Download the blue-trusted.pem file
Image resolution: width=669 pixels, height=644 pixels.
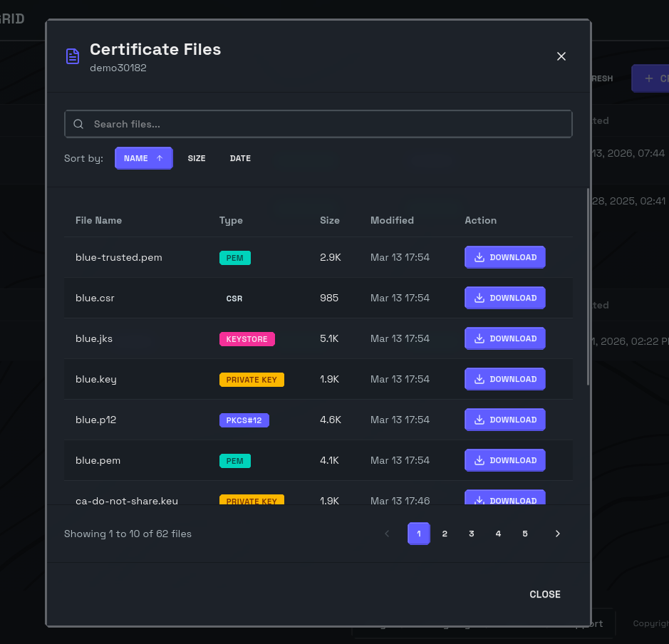(x=504, y=257)
